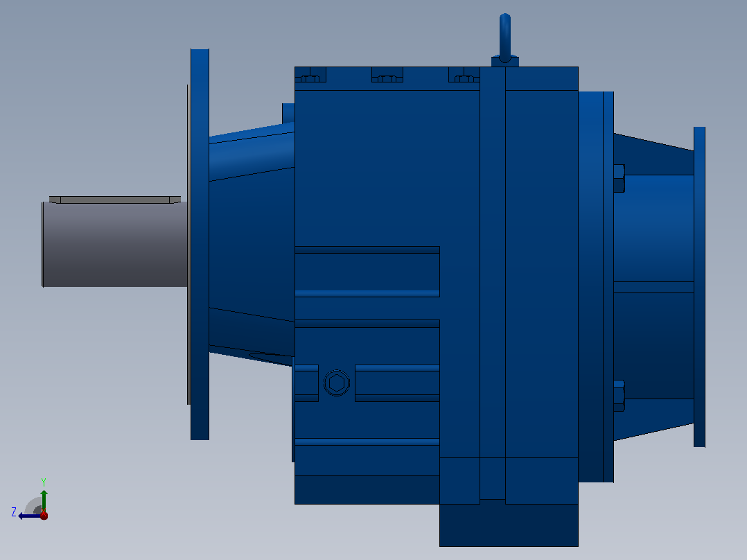Select the key on top of the shaft
This screenshot has height=560, width=747.
click(x=115, y=200)
